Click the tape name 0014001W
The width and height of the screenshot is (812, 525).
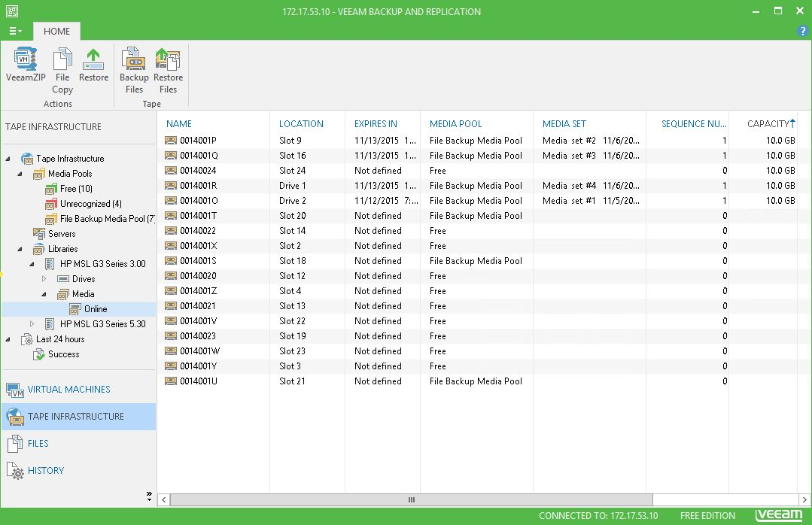coord(200,351)
